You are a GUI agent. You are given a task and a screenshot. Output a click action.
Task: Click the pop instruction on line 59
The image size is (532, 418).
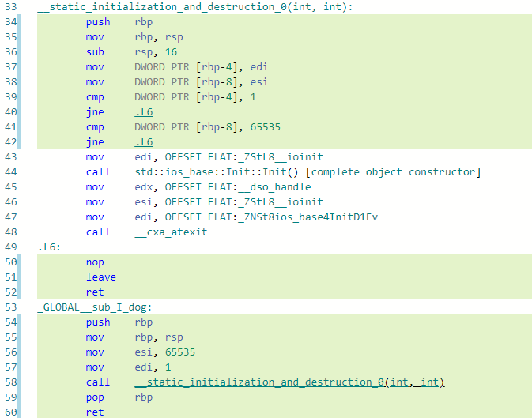(x=95, y=397)
